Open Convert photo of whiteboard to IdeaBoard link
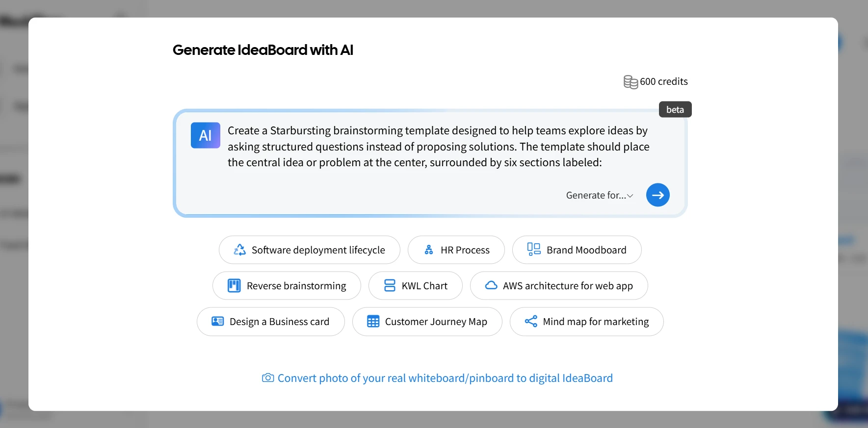The width and height of the screenshot is (868, 428). click(445, 378)
